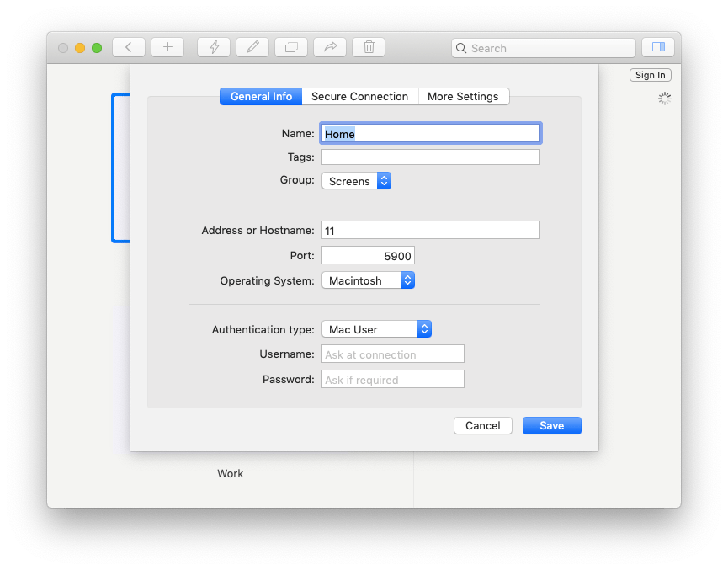This screenshot has height=570, width=728.
Task: Click the share arrow icon
Action: click(x=329, y=47)
